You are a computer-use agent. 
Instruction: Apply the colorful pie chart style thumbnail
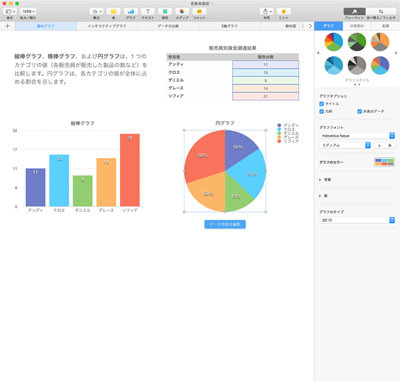tap(334, 42)
